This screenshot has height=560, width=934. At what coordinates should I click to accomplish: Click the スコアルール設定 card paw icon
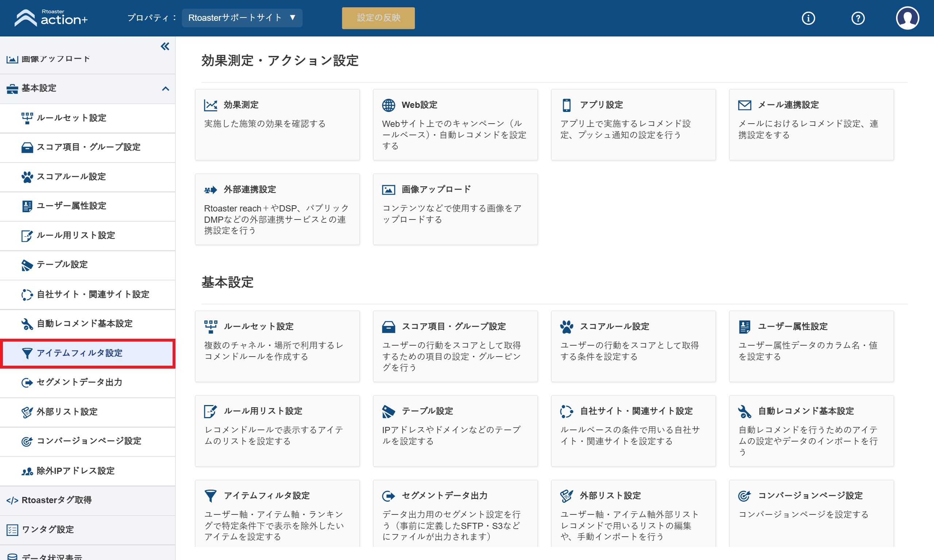567,327
